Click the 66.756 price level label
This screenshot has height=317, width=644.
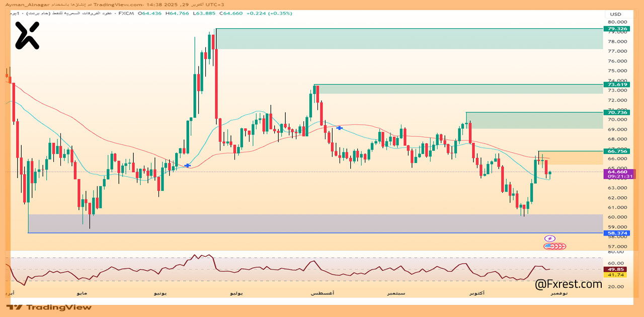[x=617, y=151]
